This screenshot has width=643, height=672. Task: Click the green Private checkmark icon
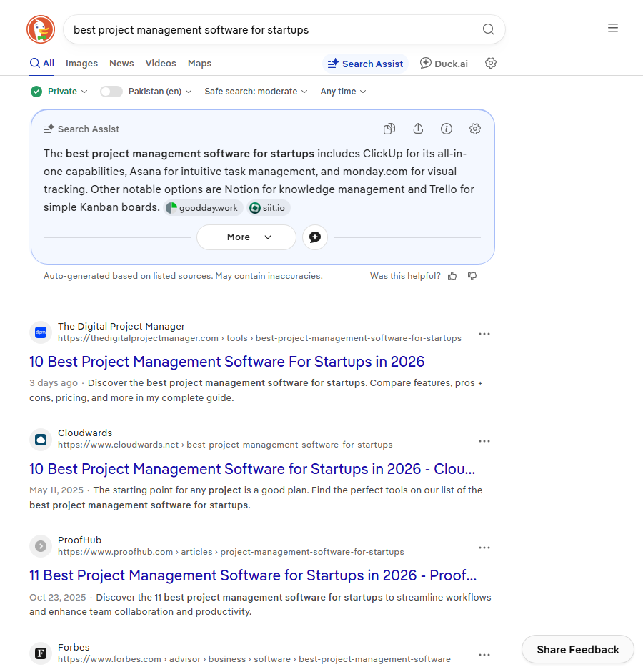[36, 92]
